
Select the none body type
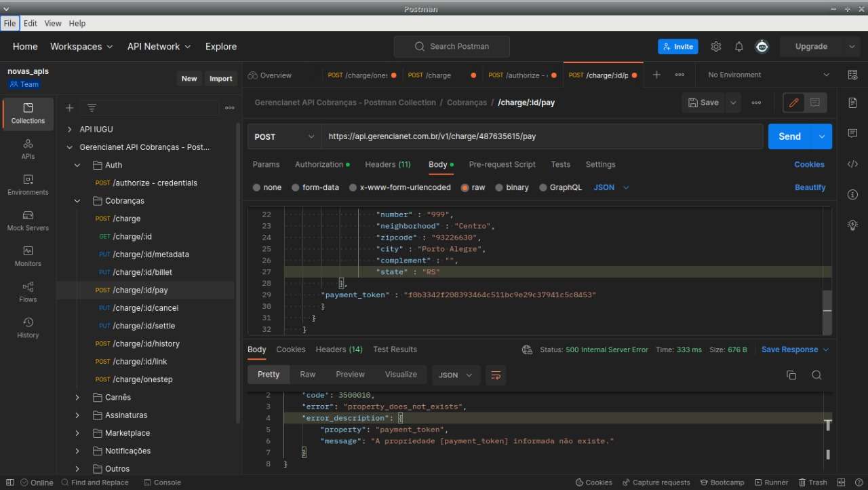click(x=256, y=187)
